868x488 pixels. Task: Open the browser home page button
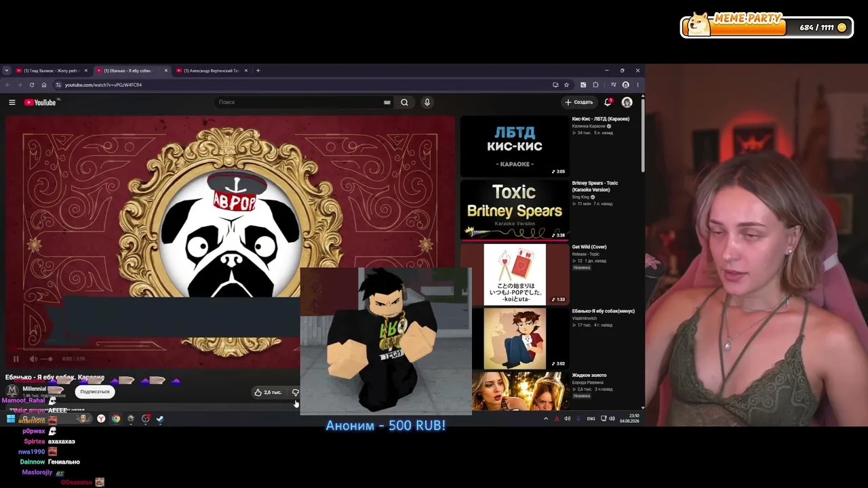44,85
